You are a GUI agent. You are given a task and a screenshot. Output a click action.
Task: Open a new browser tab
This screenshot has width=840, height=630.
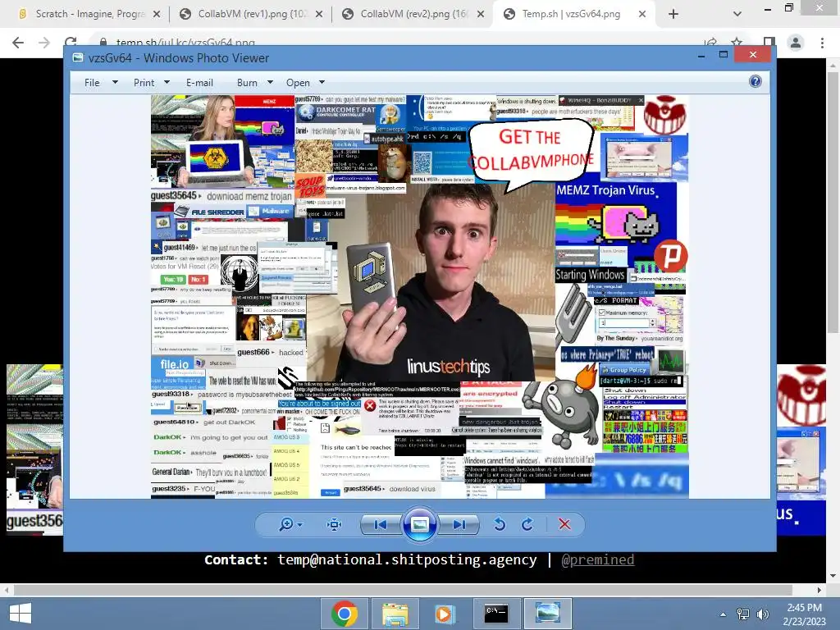tap(673, 15)
